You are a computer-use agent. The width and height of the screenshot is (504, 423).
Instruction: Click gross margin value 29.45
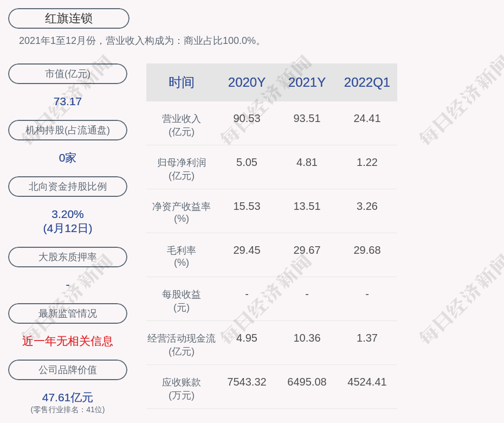247,250
